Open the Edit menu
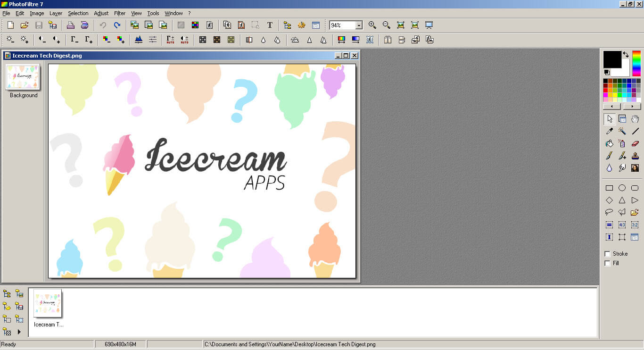Viewport: 644px width, 350px height. [20, 13]
